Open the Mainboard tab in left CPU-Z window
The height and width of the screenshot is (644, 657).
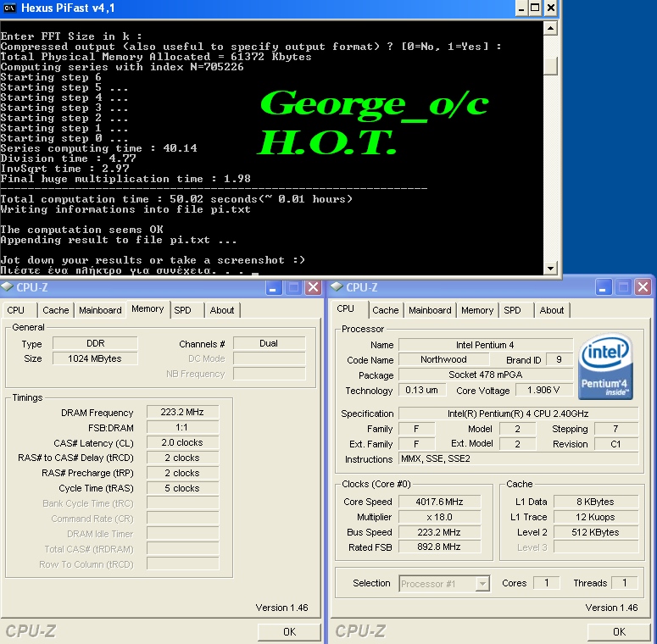pos(100,310)
